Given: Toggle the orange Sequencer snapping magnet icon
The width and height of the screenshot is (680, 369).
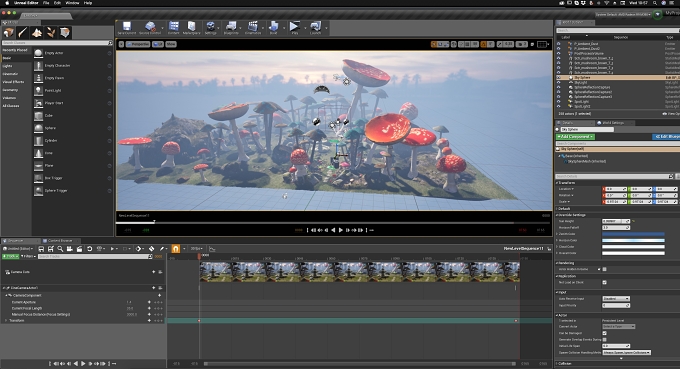Looking at the screenshot, I should (176, 249).
